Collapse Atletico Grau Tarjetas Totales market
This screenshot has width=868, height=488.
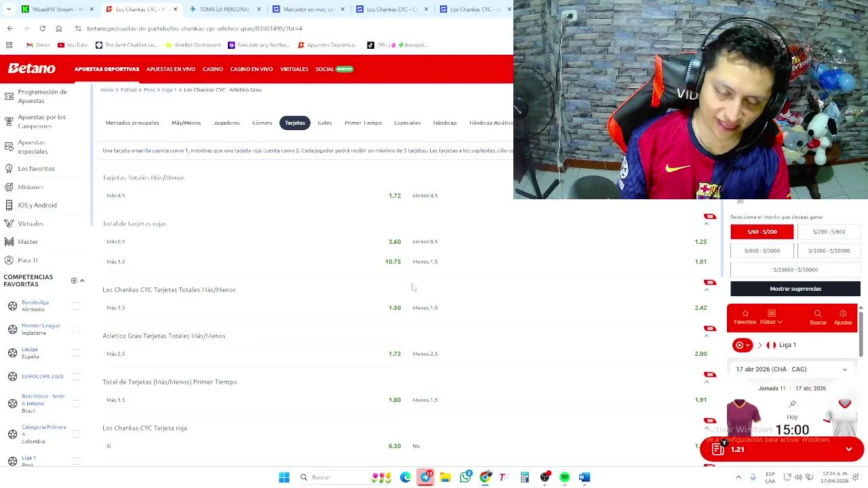[707, 335]
